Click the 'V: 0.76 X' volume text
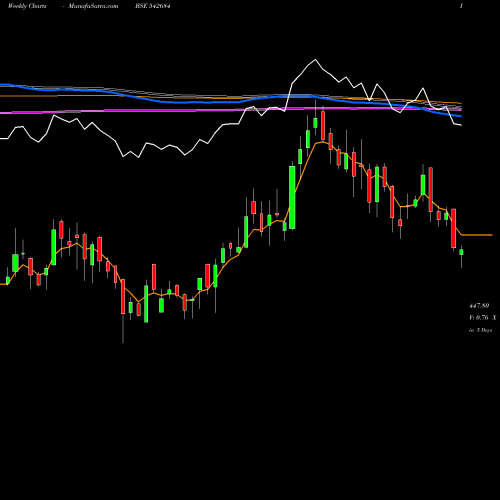Image resolution: width=500 pixels, height=500 pixels. click(x=483, y=318)
